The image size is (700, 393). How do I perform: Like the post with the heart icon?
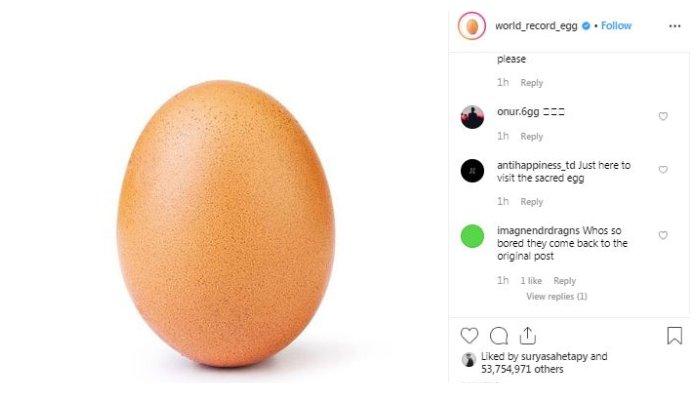pyautogui.click(x=469, y=335)
